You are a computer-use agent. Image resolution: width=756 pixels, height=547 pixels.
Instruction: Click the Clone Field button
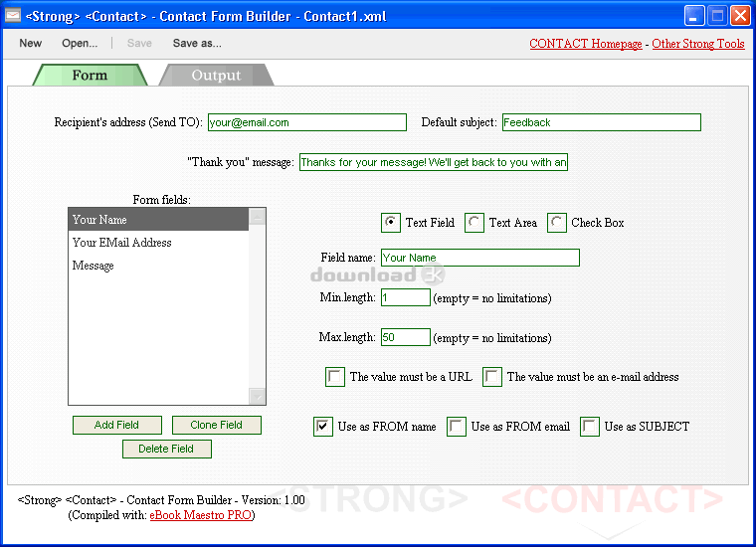click(217, 425)
